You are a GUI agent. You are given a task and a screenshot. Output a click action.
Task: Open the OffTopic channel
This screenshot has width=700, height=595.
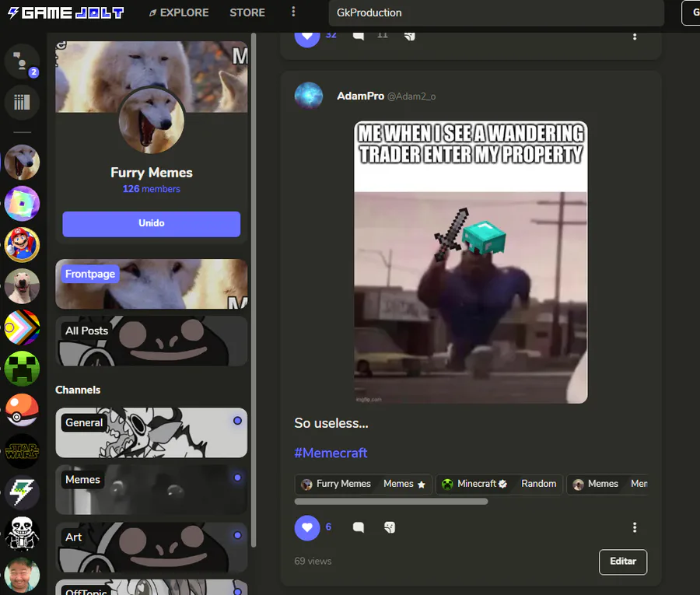click(x=152, y=587)
